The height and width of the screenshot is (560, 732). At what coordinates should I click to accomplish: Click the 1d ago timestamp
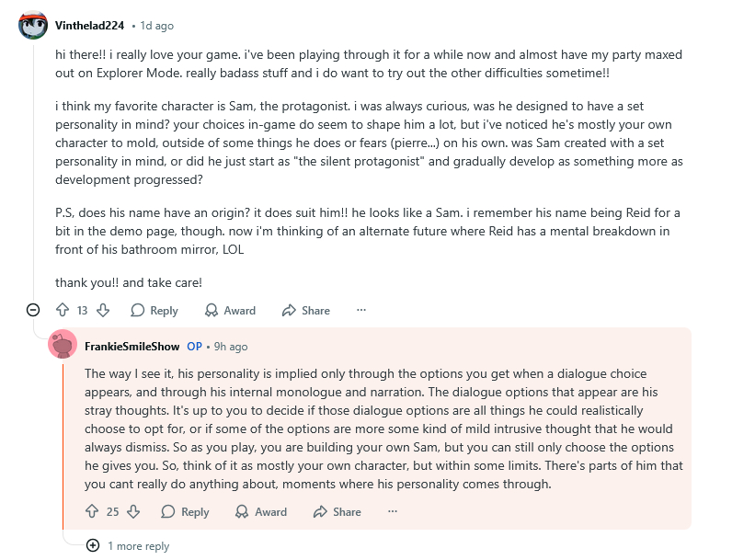click(x=157, y=26)
